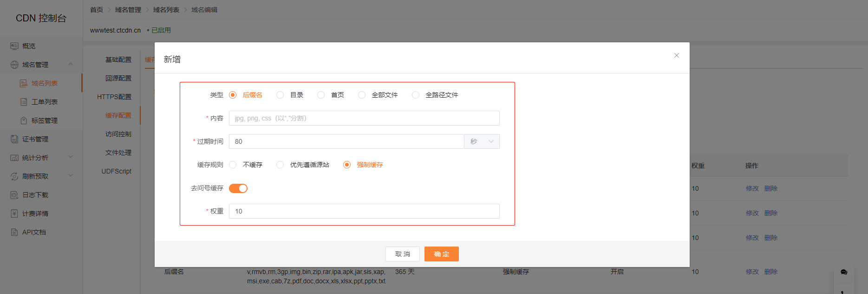Click 修改 in the 365 天 row
This screenshot has height=294, width=868.
(x=752, y=272)
